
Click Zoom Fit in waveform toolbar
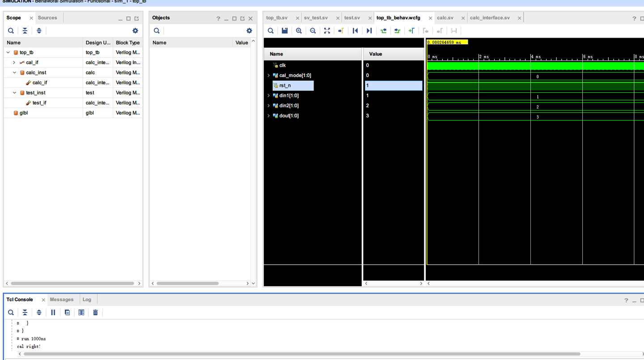point(327,30)
